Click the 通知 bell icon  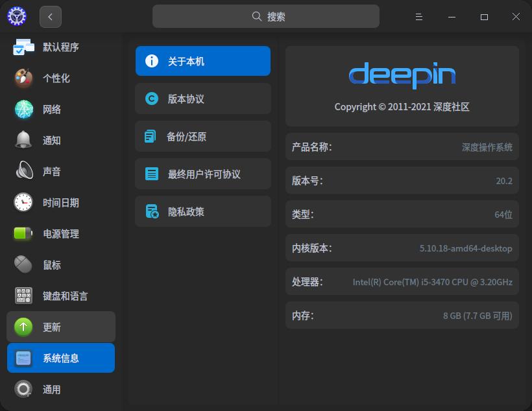(x=23, y=140)
